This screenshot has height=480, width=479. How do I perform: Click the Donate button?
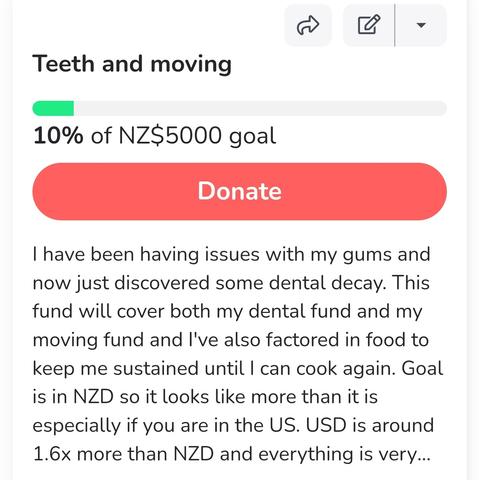240,191
